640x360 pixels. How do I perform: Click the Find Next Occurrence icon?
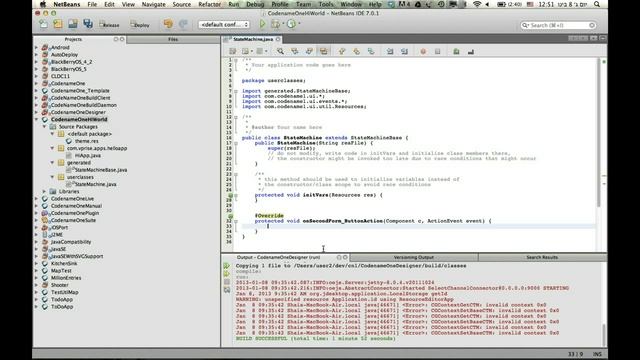click(309, 51)
